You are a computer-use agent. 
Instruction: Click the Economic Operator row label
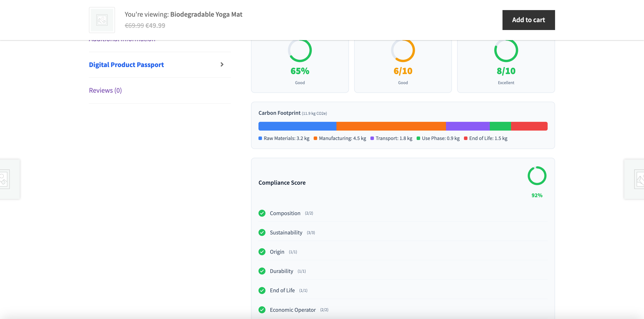[292, 310]
